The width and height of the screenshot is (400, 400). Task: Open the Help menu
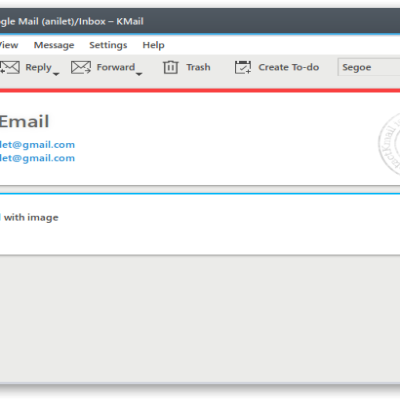153,45
